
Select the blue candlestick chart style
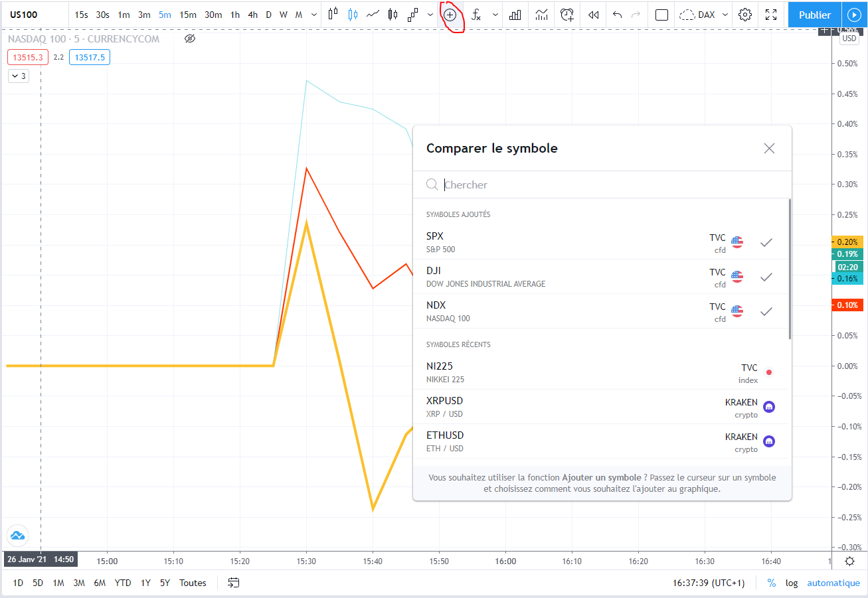[353, 15]
